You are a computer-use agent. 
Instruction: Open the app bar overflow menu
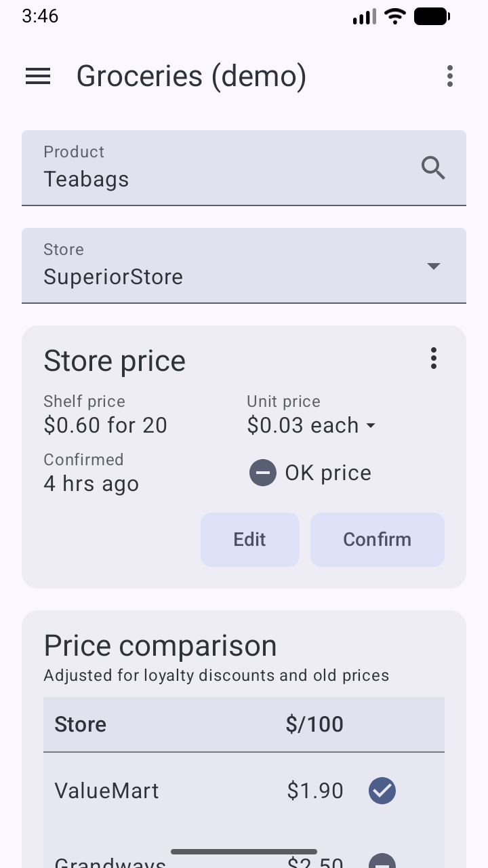click(x=449, y=76)
